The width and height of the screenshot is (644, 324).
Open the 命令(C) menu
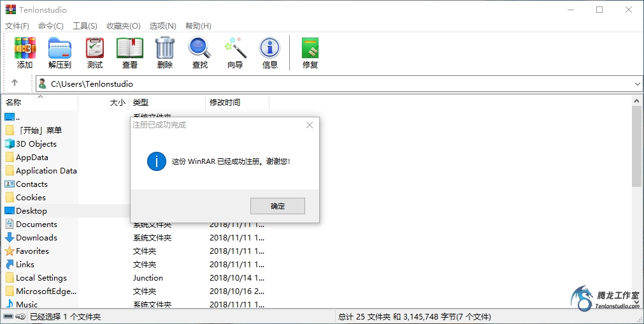point(51,26)
